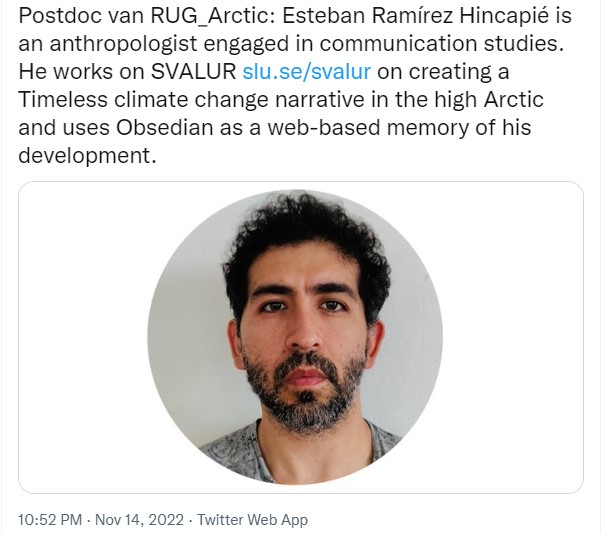Click the final word development
Image resolution: width=604 pixels, height=533 pixels.
(x=88, y=156)
